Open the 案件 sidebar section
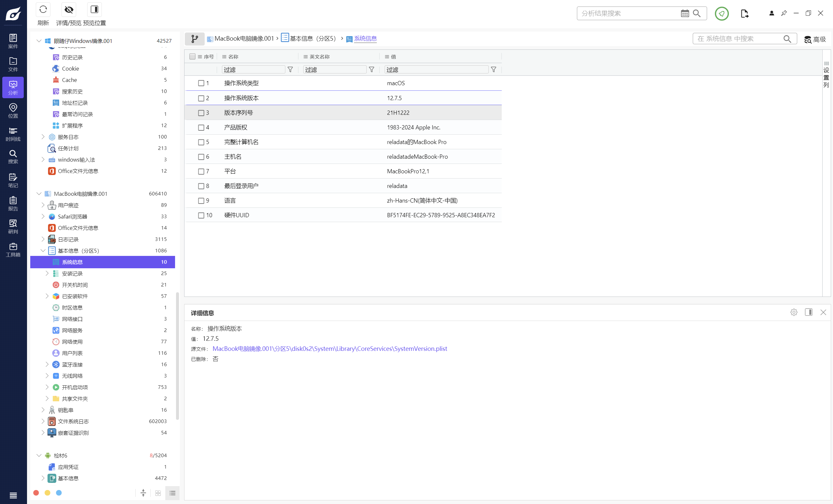Image resolution: width=833 pixels, height=504 pixels. 13,41
